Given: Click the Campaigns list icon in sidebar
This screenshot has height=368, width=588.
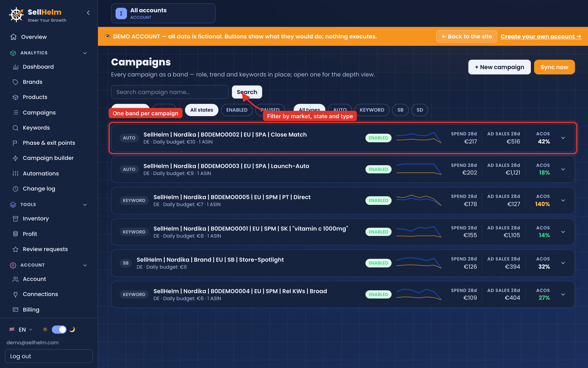Looking at the screenshot, I should [16, 112].
